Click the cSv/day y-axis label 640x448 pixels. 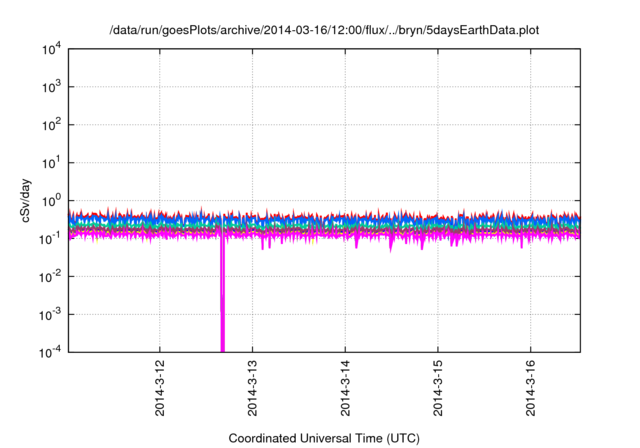pos(26,200)
